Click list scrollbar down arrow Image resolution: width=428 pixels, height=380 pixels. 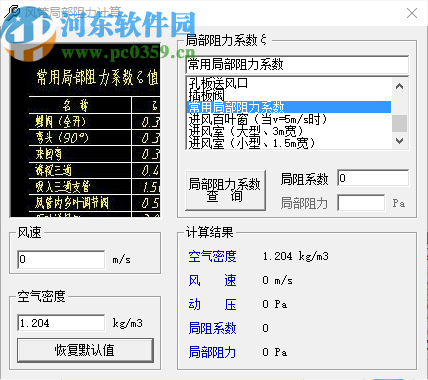pos(399,141)
